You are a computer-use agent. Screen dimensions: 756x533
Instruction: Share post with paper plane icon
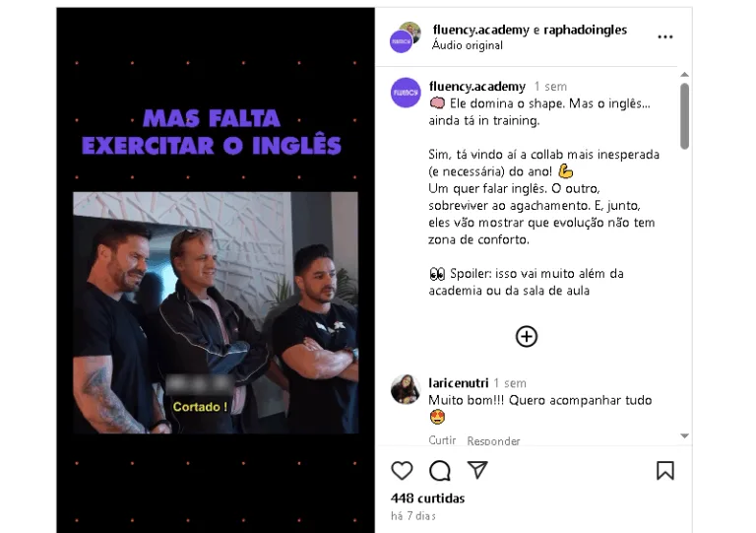click(477, 470)
